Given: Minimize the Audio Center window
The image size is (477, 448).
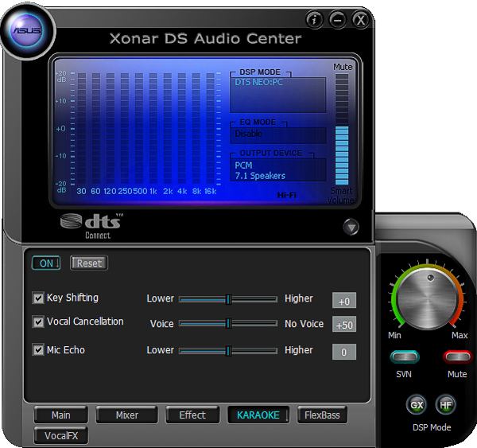Looking at the screenshot, I should (338, 19).
